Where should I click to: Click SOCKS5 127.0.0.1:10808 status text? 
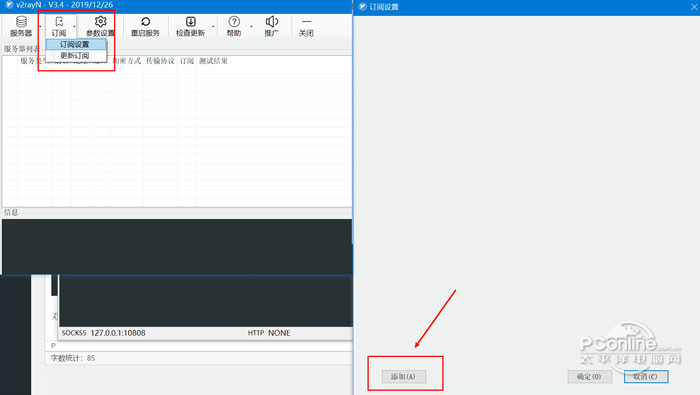(104, 333)
